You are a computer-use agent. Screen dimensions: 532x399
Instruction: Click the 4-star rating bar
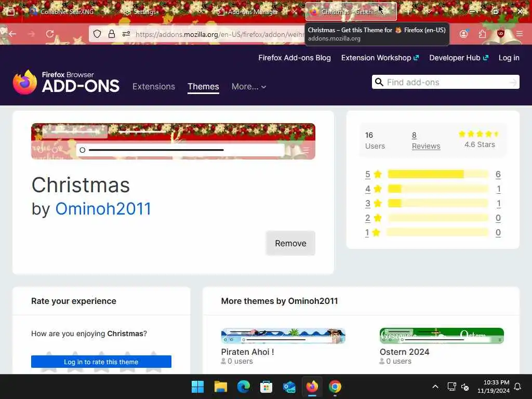pos(438,189)
